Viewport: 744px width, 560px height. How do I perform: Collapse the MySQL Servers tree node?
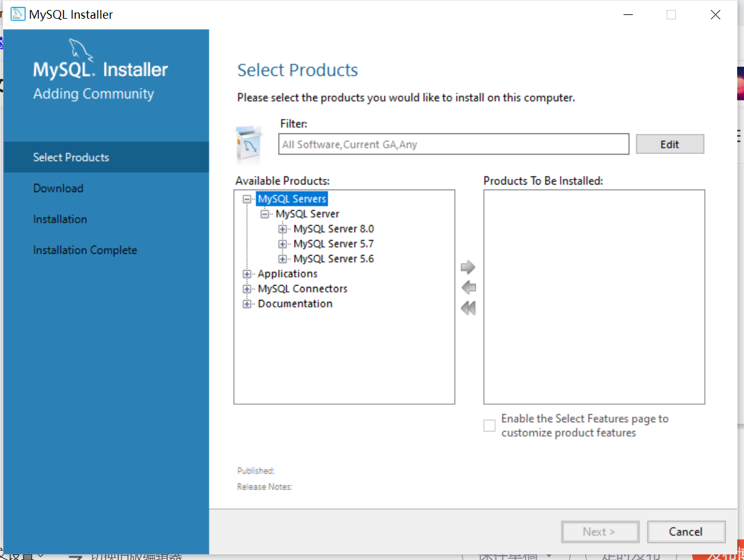(247, 199)
